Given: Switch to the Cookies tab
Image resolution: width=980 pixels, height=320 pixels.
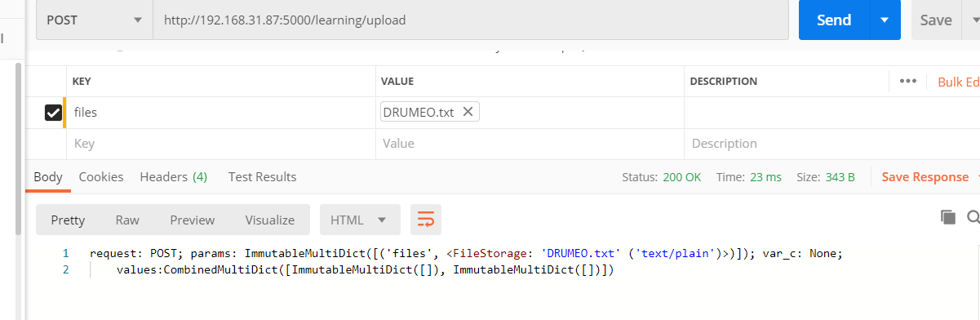Looking at the screenshot, I should [x=101, y=176].
